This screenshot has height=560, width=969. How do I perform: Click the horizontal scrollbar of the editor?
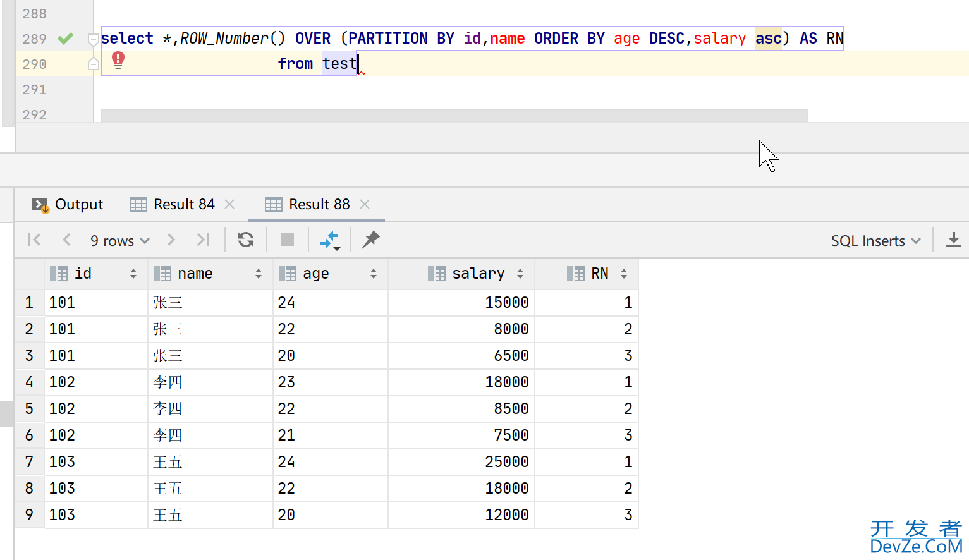point(454,116)
